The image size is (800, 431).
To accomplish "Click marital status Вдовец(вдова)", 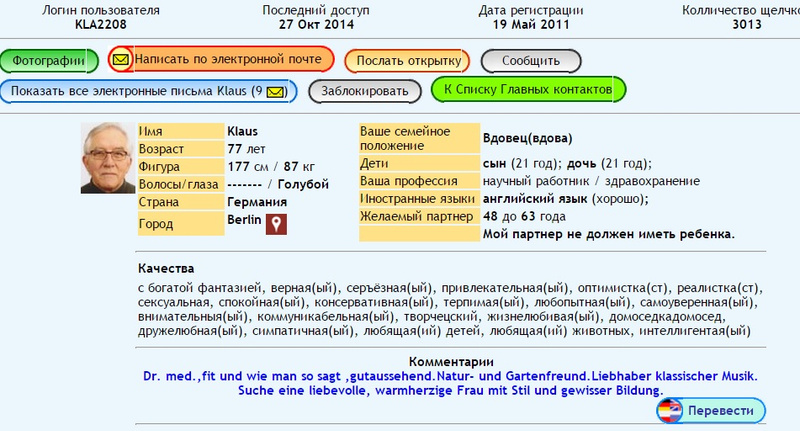I will pyautogui.click(x=528, y=138).
